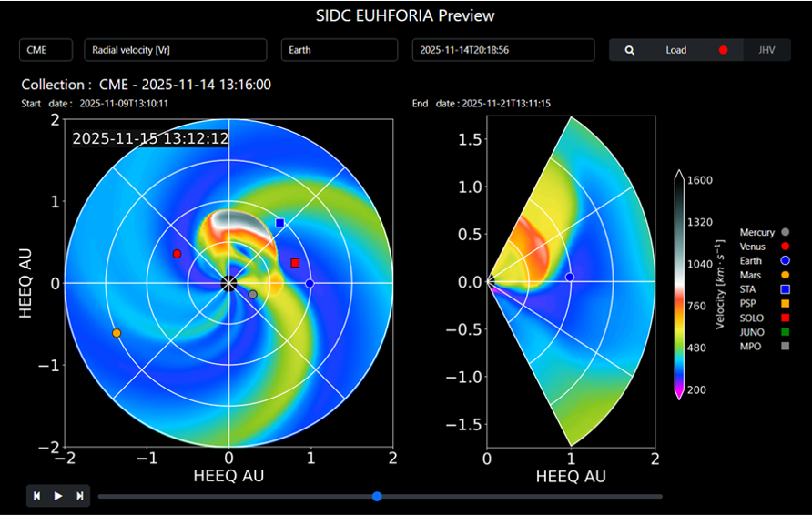Viewport: 812px width, 515px height.
Task: Click the timeline slider's blue handle
Action: 377,496
